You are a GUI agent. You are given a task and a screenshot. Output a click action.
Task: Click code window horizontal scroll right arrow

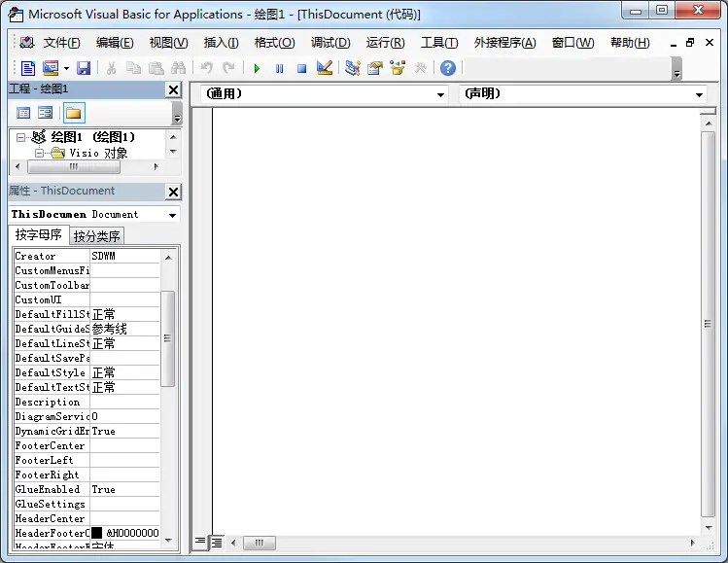[693, 543]
